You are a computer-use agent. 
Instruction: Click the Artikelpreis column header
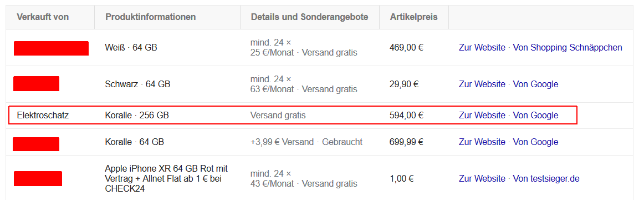click(x=413, y=17)
